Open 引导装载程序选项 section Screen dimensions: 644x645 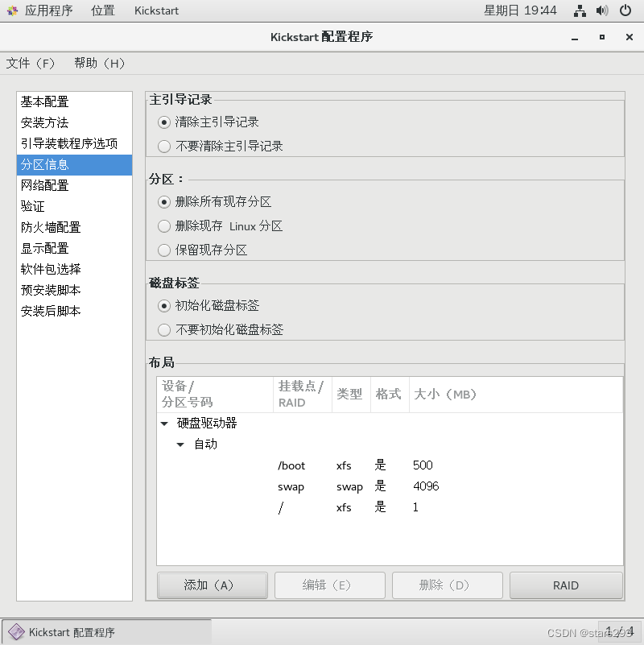pos(74,143)
